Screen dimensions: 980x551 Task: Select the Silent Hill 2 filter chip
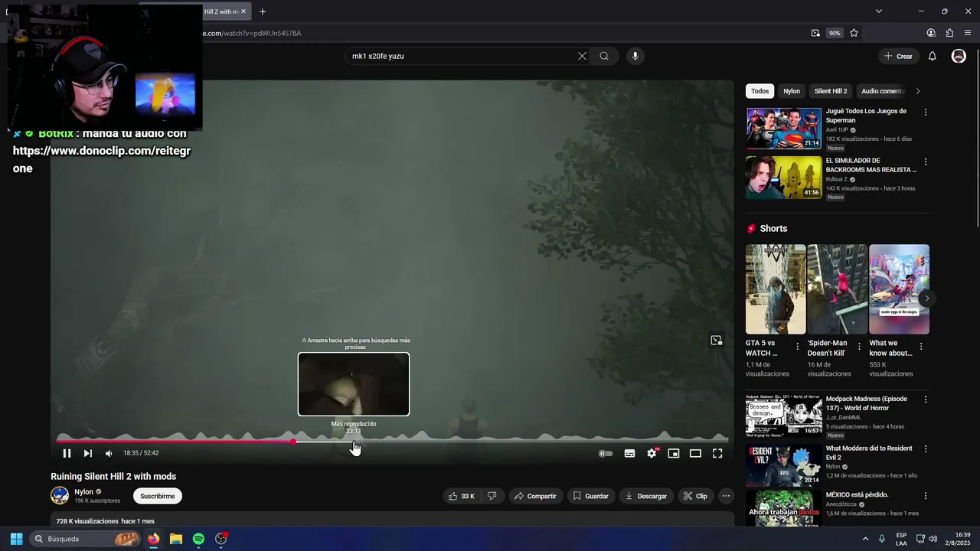[831, 91]
